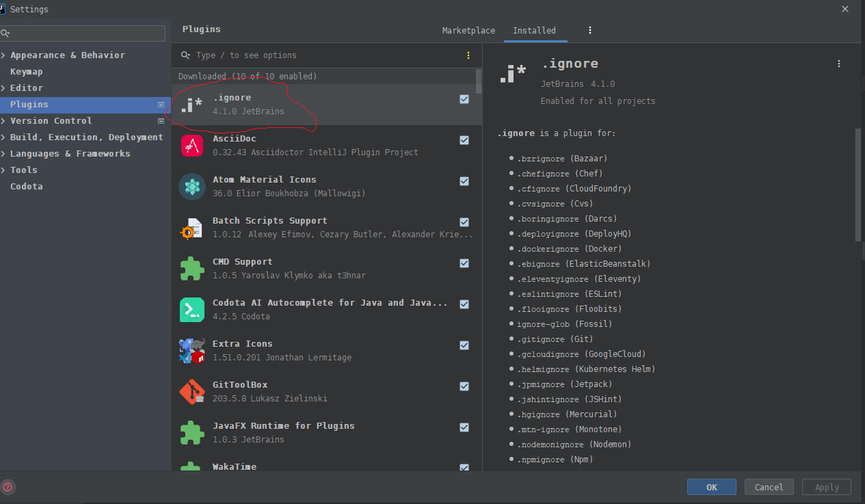Click the CMD Support puzzle icon

pos(192,269)
